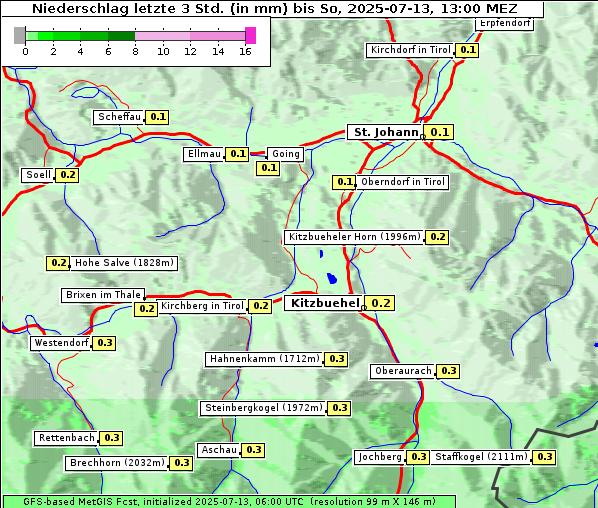The width and height of the screenshot is (598, 508).
Task: Click the 0.1 value beside St. Johann
Action: pos(439,132)
